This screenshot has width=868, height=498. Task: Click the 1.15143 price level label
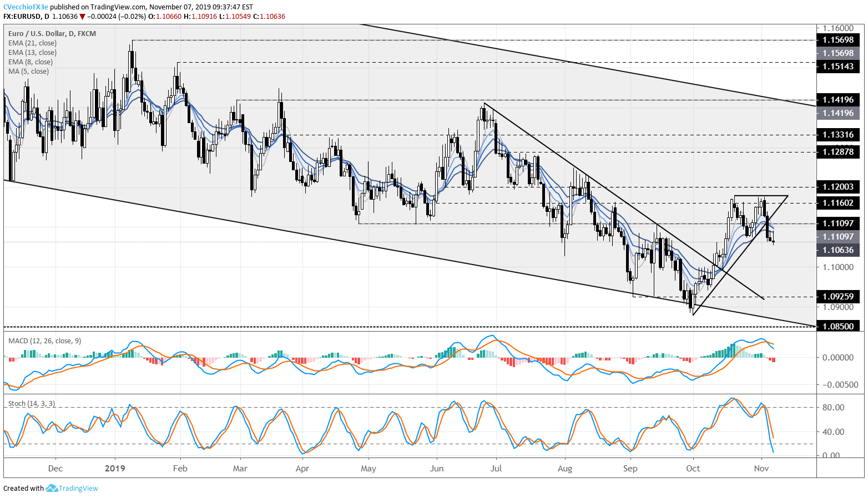point(838,67)
